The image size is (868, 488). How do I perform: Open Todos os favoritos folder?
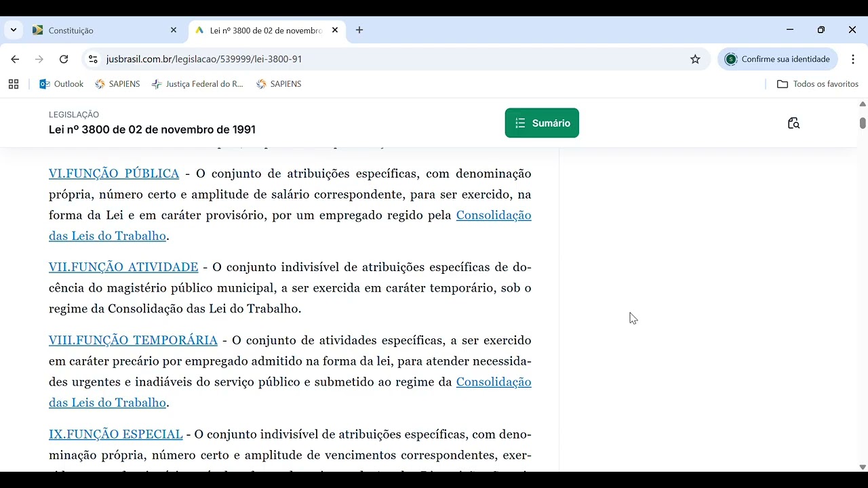(x=818, y=84)
